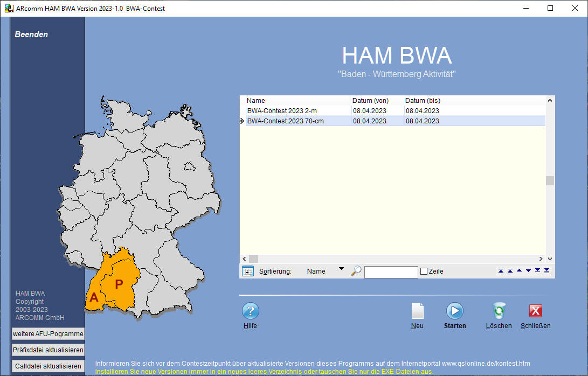Move to previous record with up arrow
588x376 pixels.
pyautogui.click(x=520, y=270)
